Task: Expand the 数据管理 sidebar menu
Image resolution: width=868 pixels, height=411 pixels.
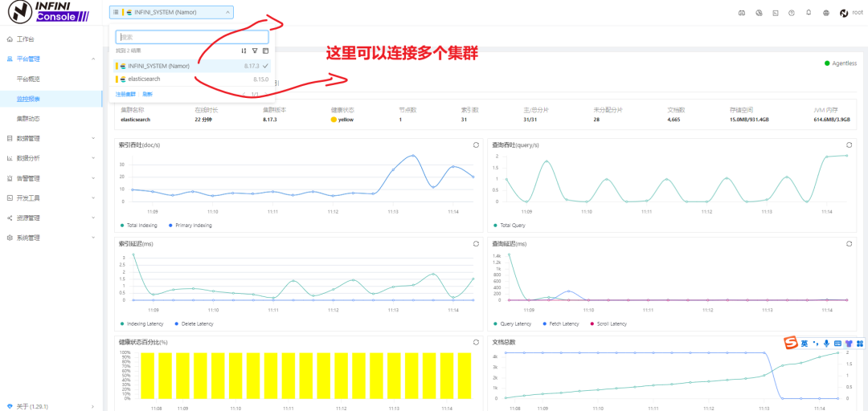Action: point(92,138)
